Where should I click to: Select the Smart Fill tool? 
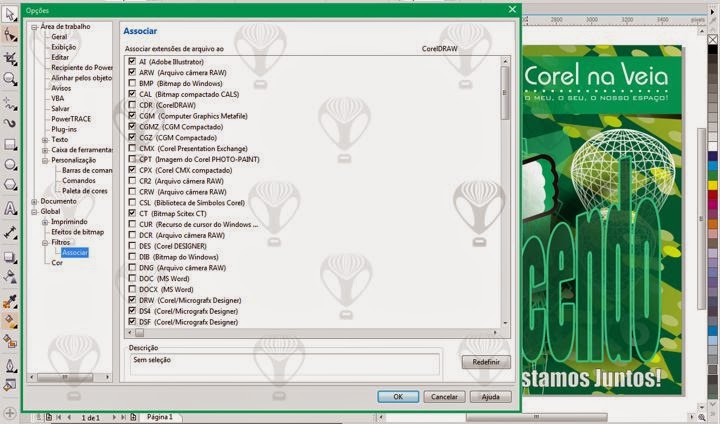(x=10, y=341)
